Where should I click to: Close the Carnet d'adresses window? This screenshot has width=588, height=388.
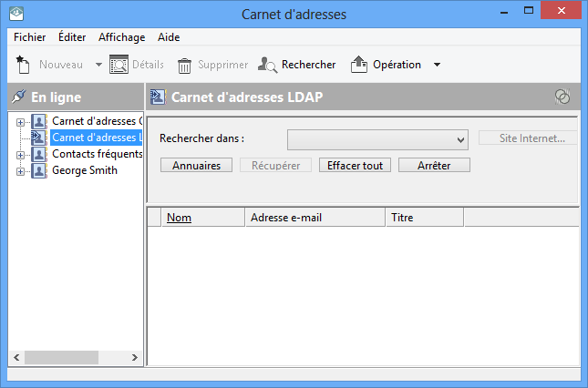click(561, 11)
